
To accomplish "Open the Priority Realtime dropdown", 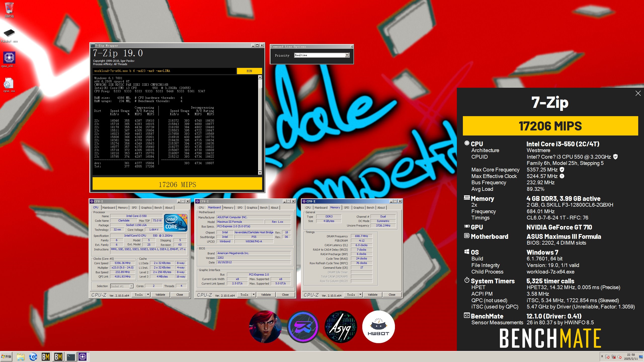I will tap(347, 55).
